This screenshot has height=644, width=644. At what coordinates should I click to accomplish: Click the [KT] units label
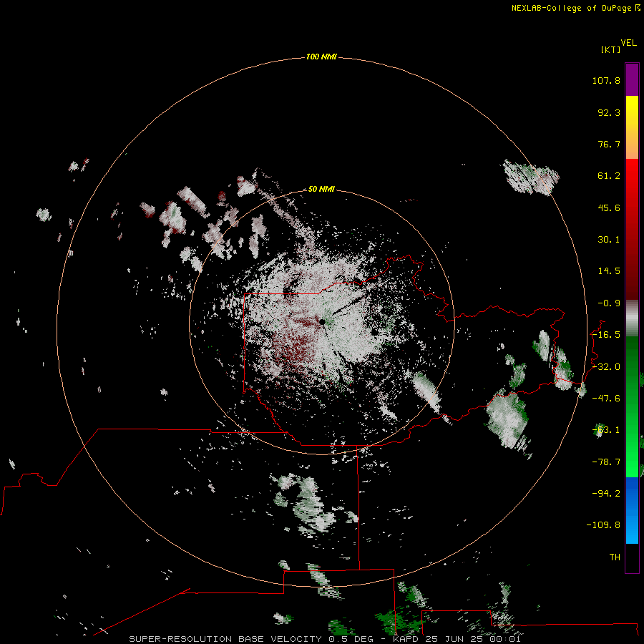coord(611,49)
